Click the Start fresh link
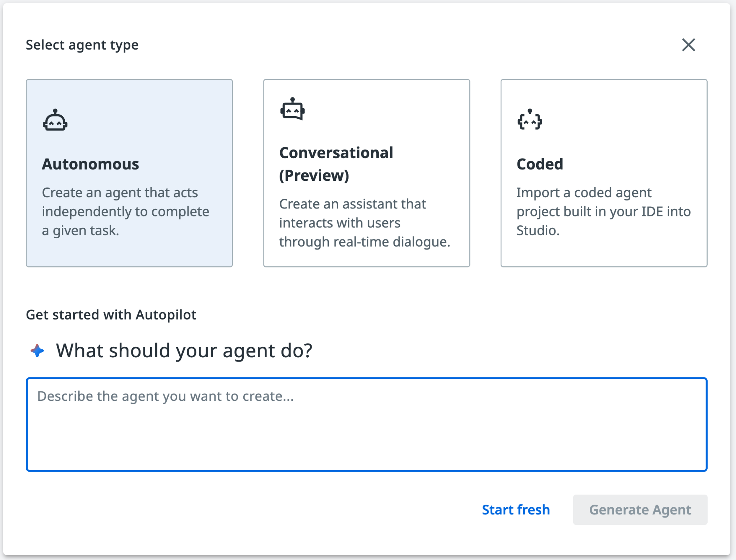This screenshot has width=736, height=560. click(516, 510)
